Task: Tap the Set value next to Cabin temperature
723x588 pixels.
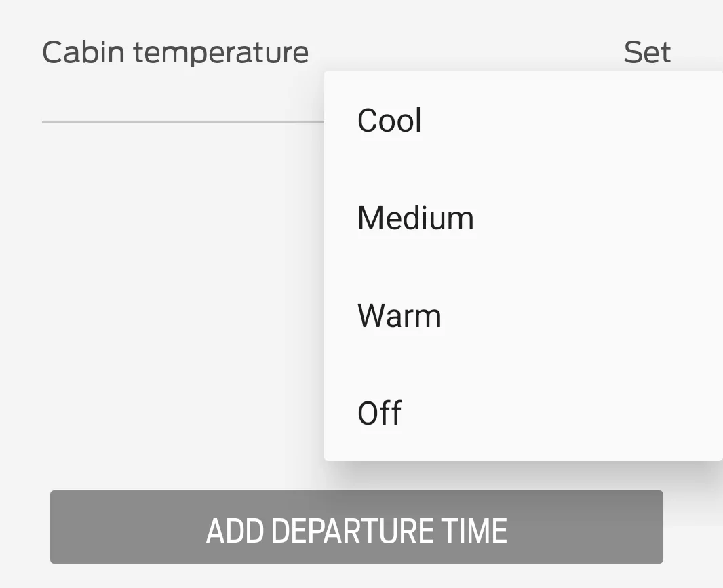Action: tap(647, 52)
